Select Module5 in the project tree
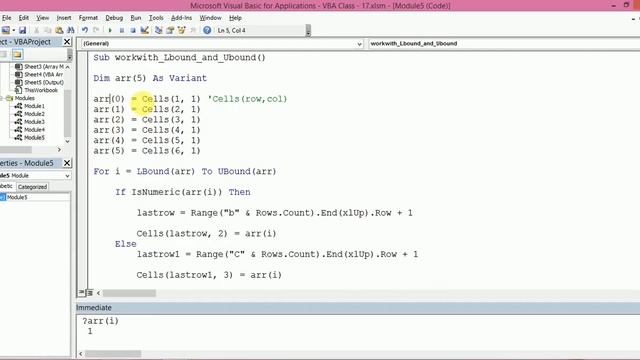The width and height of the screenshot is (640, 360). point(34,138)
